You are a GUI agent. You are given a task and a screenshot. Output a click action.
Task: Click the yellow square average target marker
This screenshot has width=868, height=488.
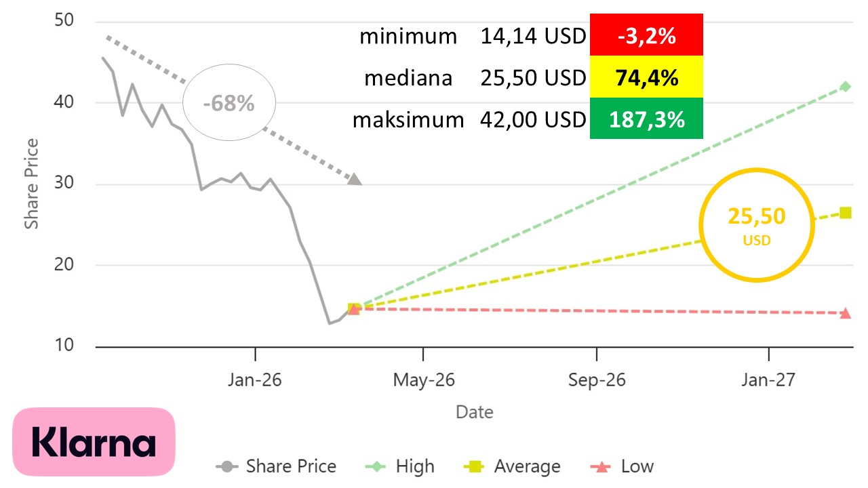pyautogui.click(x=845, y=213)
